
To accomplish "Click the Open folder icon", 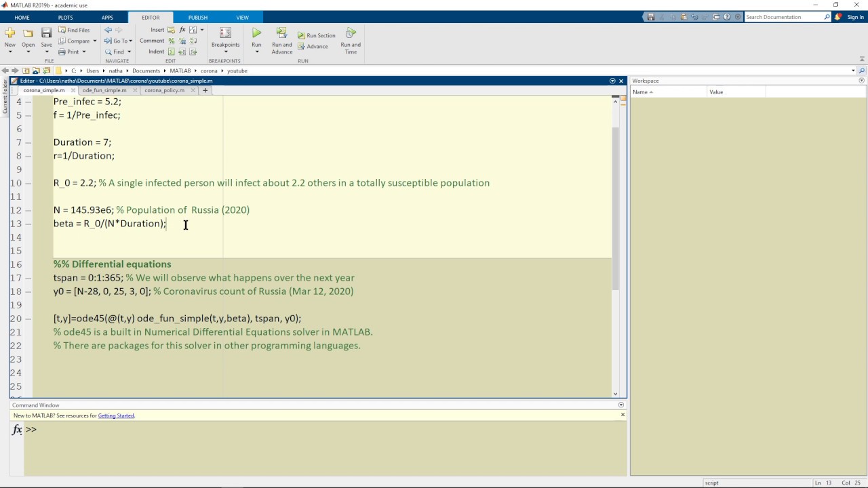I will tap(28, 33).
